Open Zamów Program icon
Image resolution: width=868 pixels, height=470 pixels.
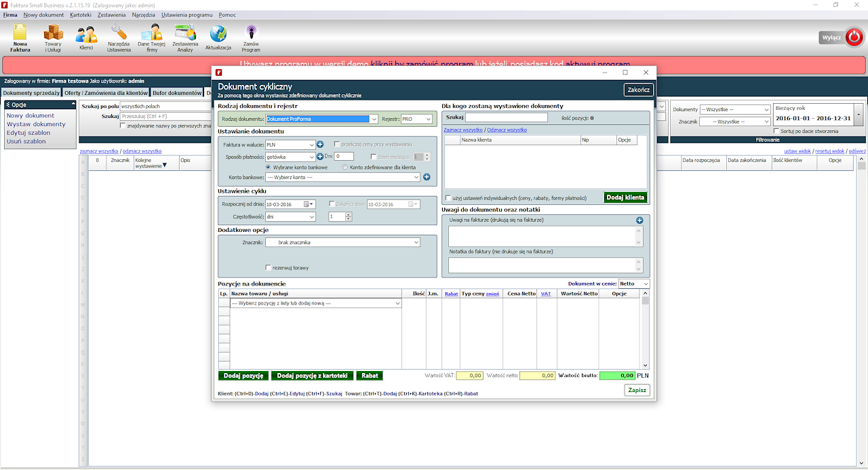pyautogui.click(x=251, y=38)
